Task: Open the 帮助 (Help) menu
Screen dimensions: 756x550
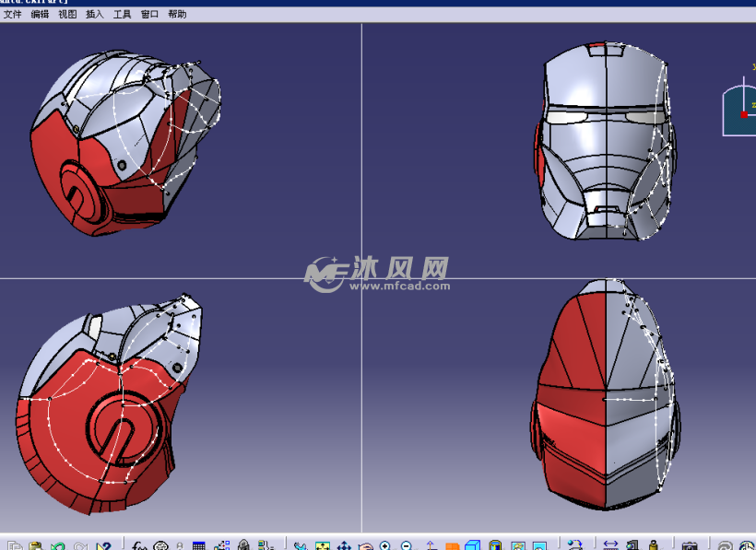Action: tap(177, 15)
